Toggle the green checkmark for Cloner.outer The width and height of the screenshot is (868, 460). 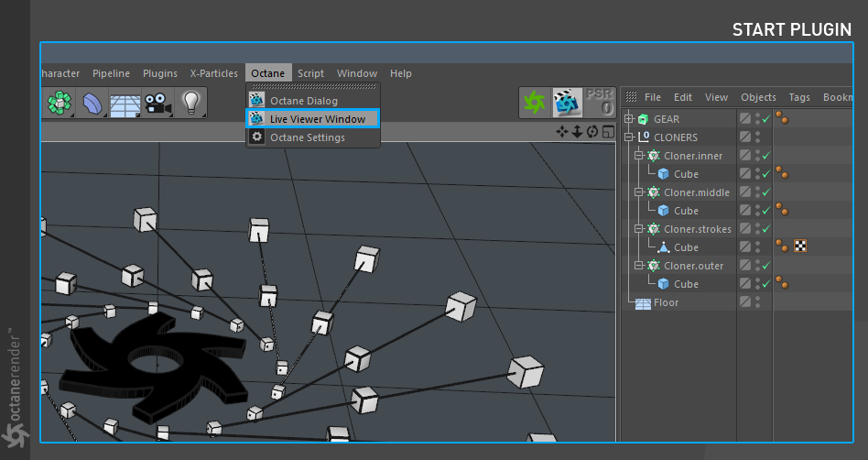click(766, 266)
